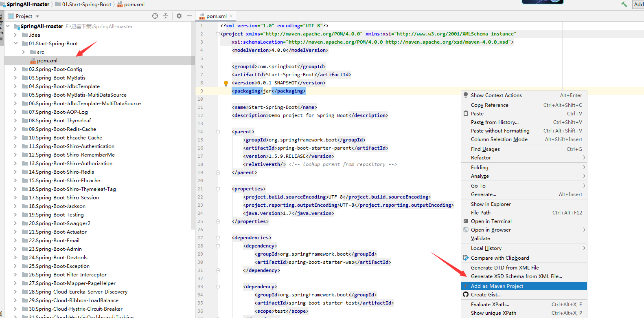Click fold marker beside the parent tag
This screenshot has width=644, height=318.
[218, 132]
